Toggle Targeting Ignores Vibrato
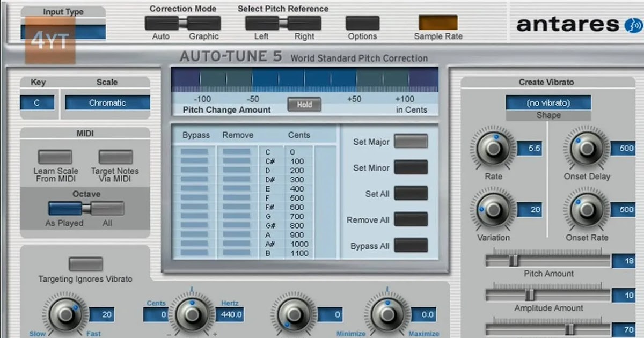644x338 pixels. pyautogui.click(x=86, y=264)
